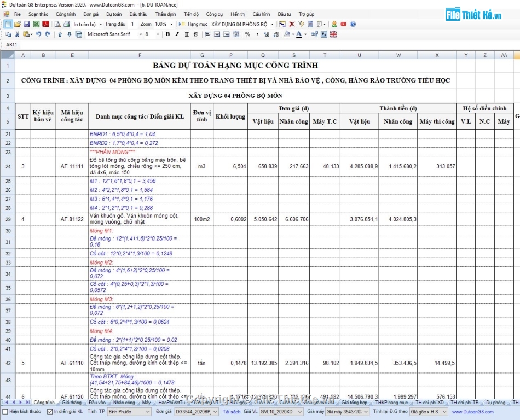Click the support person icon
The image size is (520, 420).
[x=334, y=24]
